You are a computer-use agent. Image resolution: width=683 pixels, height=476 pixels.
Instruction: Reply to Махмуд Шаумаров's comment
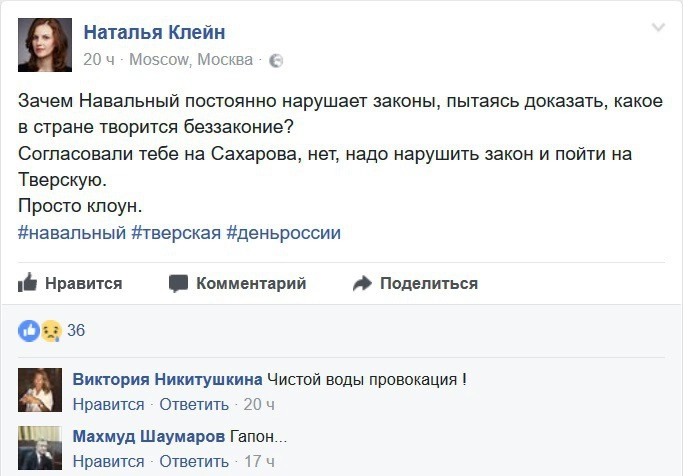point(194,461)
